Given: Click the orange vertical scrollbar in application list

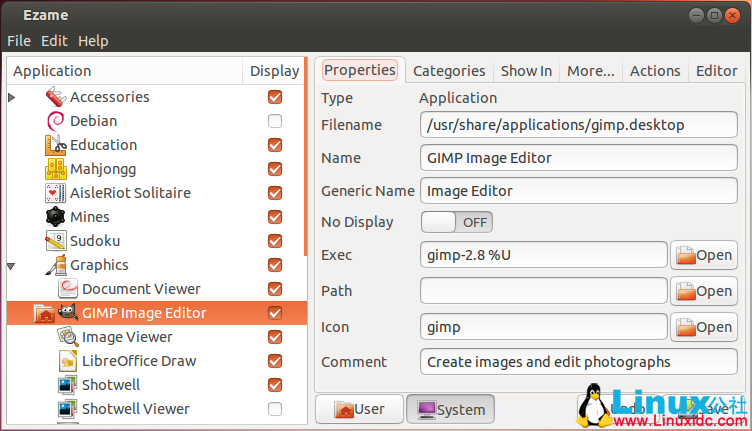Looking at the screenshot, I should [x=306, y=170].
